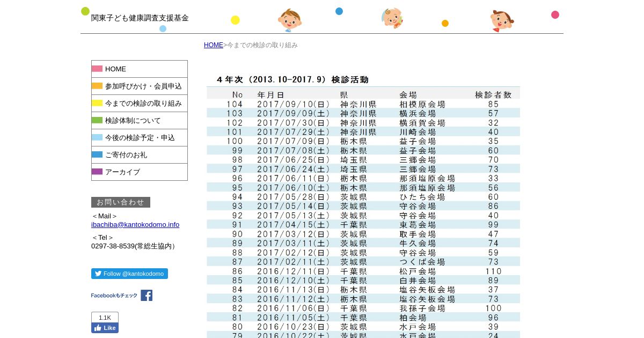This screenshot has height=338, width=644.
Task: Click the date 2016/10/23(日) in row 80
Action: click(294, 327)
